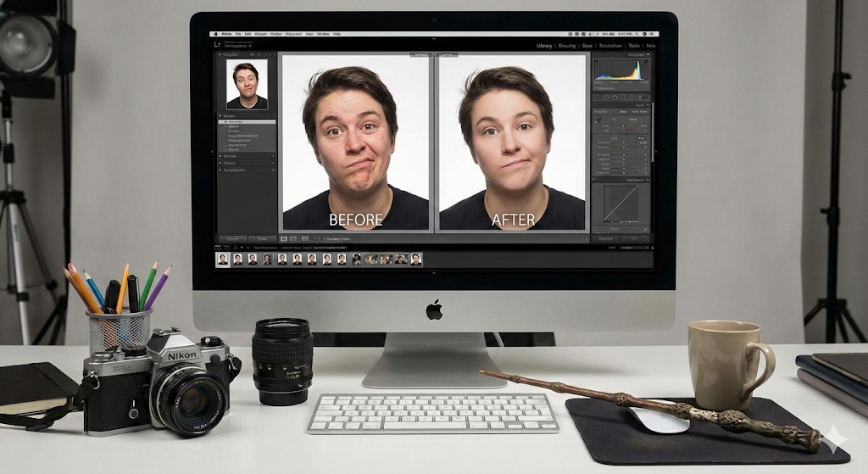This screenshot has width=868, height=474.
Task: Click the right button under right panel
Action: 634,238
